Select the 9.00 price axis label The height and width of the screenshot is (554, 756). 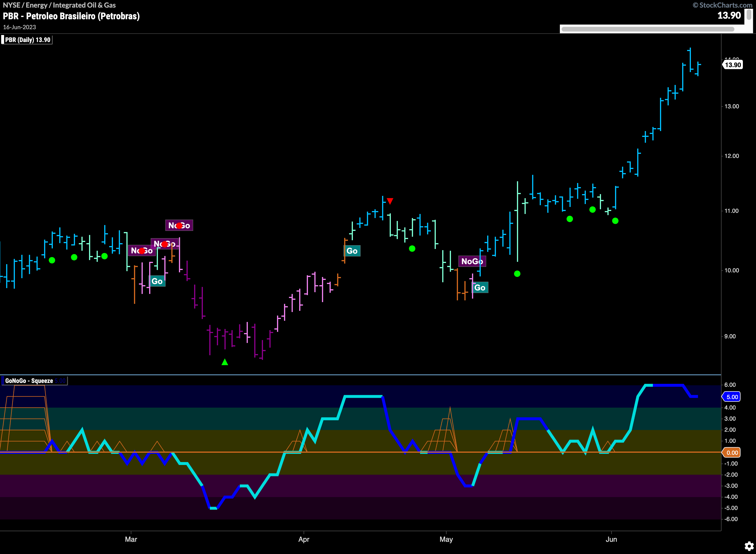click(730, 336)
